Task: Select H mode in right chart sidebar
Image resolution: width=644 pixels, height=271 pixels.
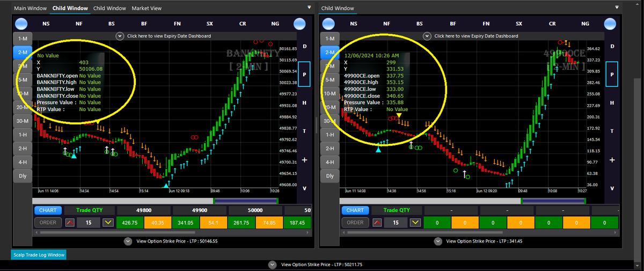Action: [612, 102]
